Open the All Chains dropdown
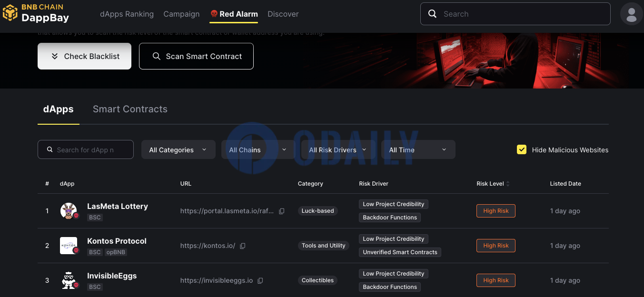The width and height of the screenshot is (644, 297). pos(258,149)
